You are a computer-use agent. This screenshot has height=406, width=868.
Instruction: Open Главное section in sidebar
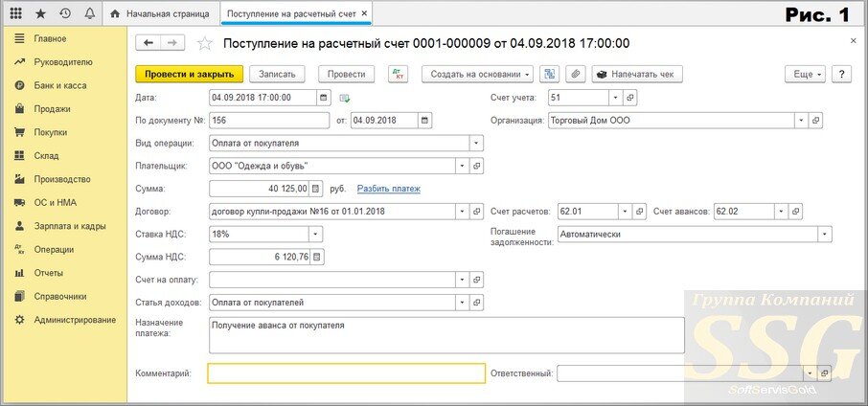(x=51, y=38)
